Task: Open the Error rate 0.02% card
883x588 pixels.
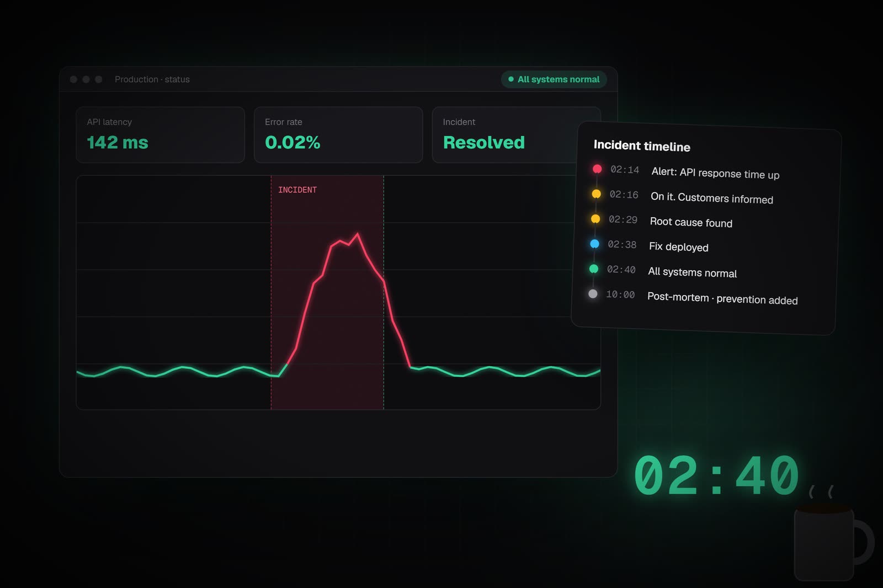Action: point(338,135)
